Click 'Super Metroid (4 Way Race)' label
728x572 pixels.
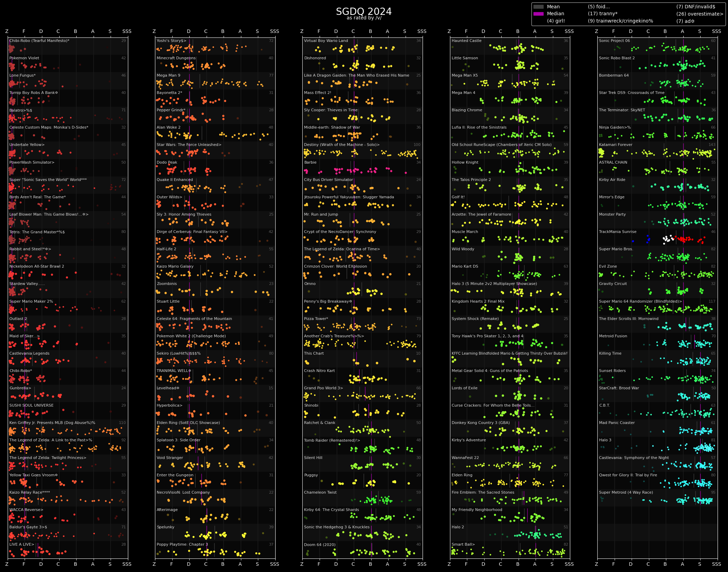[626, 492]
